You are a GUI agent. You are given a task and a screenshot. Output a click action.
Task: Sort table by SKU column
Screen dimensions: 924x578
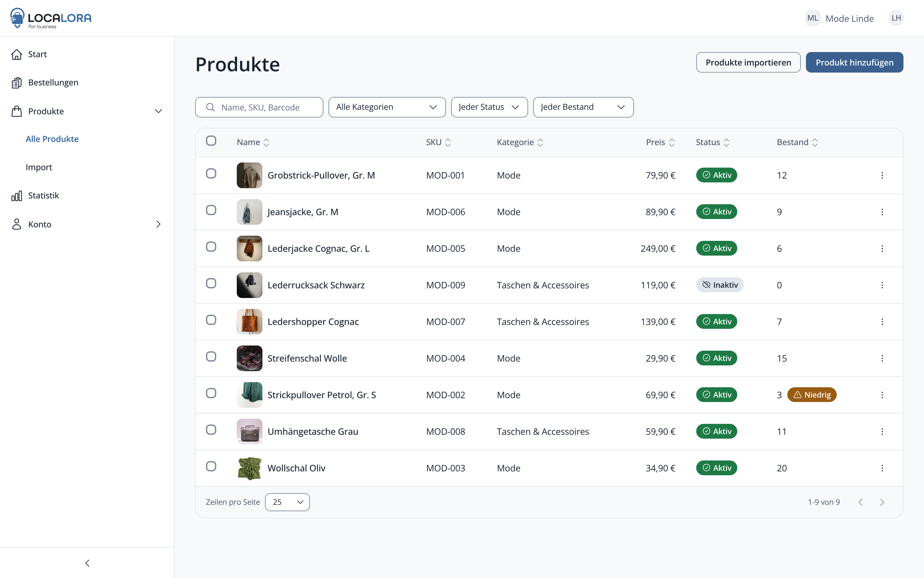438,142
